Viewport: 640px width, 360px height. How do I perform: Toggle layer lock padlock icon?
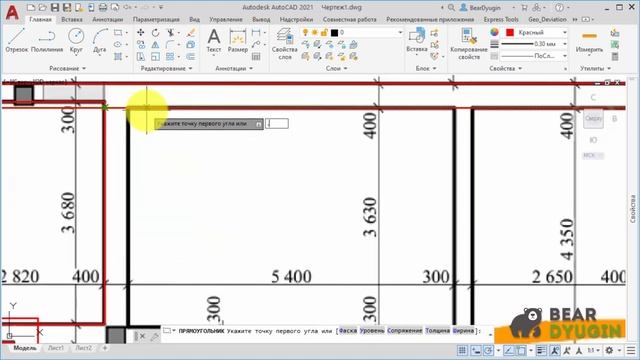click(324, 32)
